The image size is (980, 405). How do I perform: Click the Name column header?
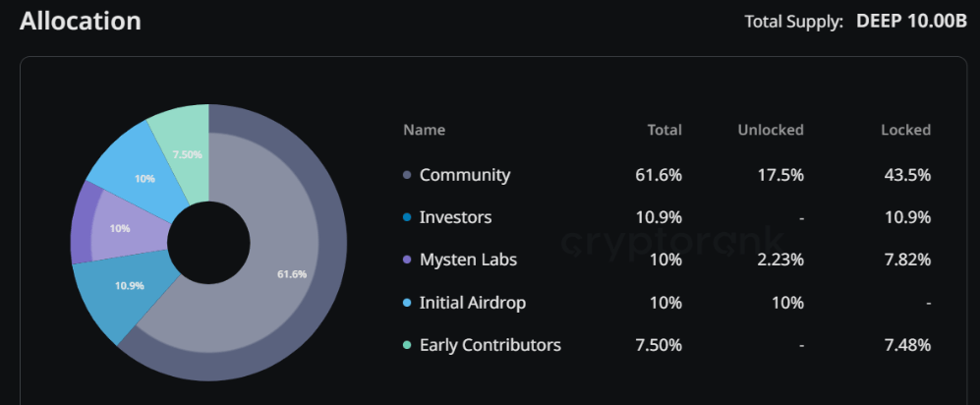(x=424, y=130)
